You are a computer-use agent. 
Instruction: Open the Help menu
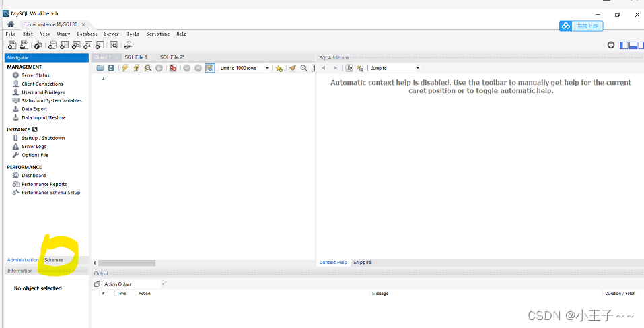pyautogui.click(x=181, y=34)
